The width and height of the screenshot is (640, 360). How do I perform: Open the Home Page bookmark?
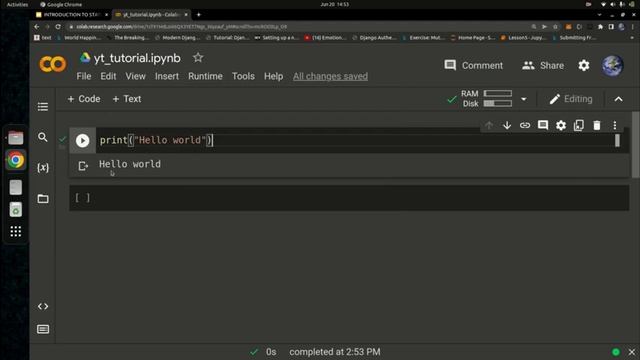pos(473,38)
